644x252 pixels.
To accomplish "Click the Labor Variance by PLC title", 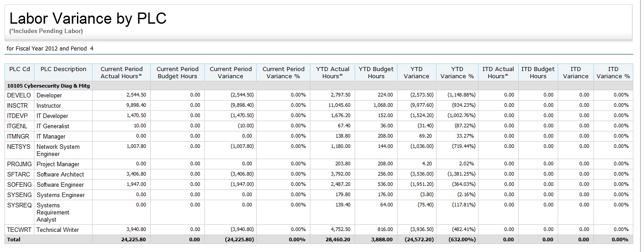I will coord(88,18).
